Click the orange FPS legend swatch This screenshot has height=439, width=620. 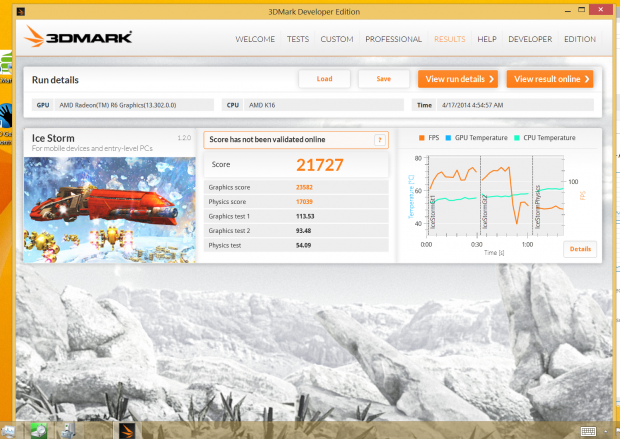coord(422,138)
